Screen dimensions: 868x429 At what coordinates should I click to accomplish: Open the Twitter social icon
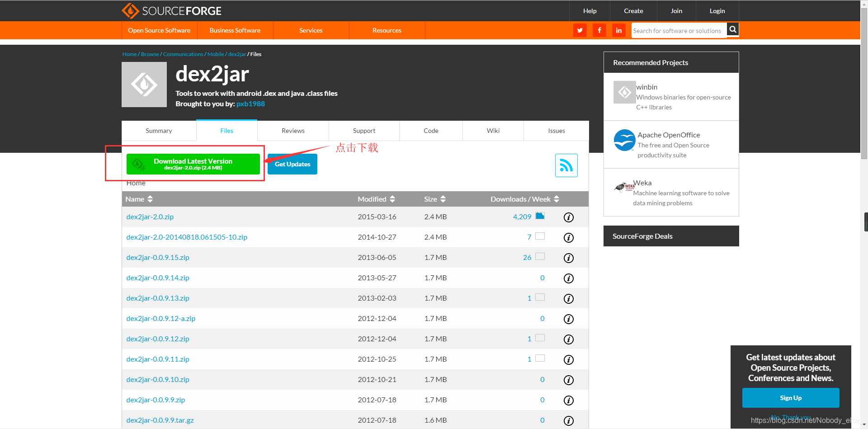580,30
